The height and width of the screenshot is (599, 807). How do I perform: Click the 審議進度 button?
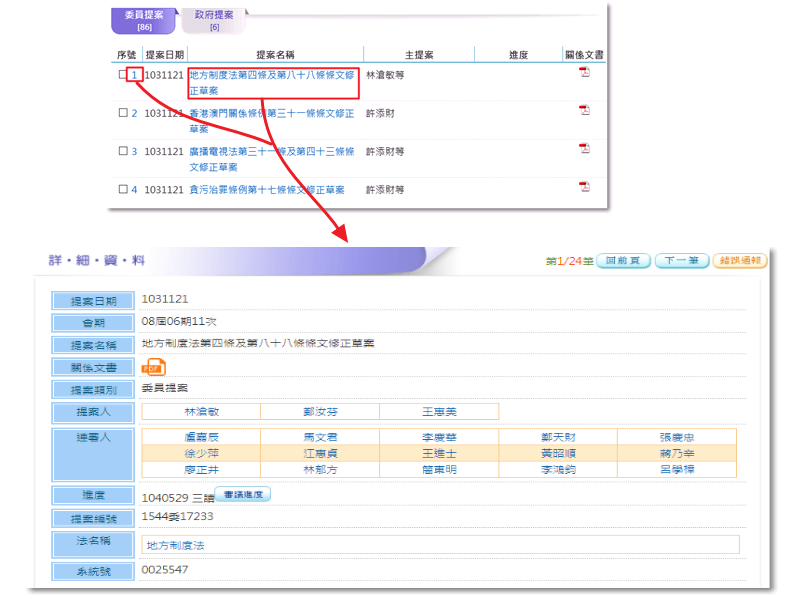(x=243, y=494)
